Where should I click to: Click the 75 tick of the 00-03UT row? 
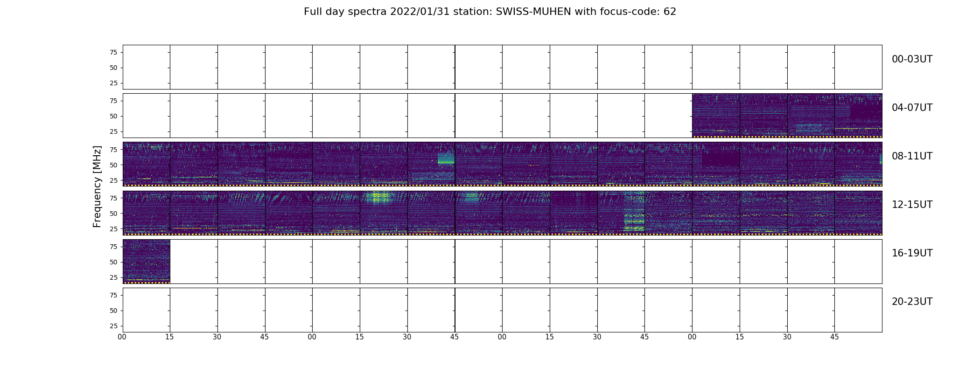click(113, 52)
